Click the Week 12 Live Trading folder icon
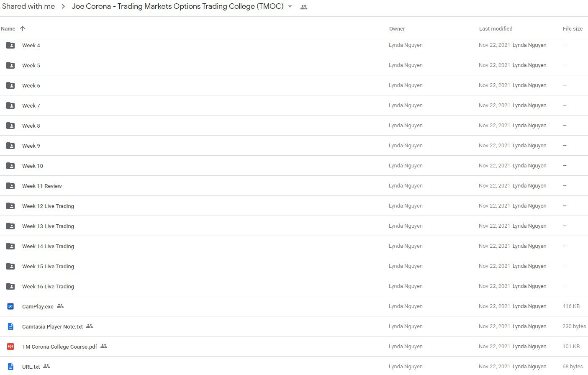This screenshot has width=588, height=375. (x=10, y=206)
